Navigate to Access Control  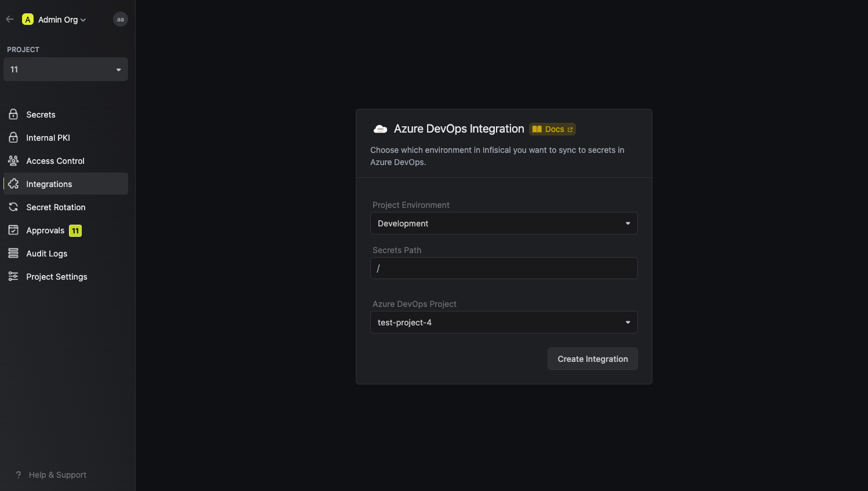tap(65, 160)
